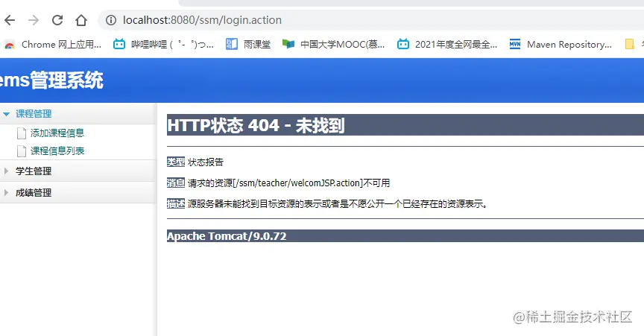Focus the localhost:8080/ssm/login.action address bar
The image size is (644, 336).
370,19
